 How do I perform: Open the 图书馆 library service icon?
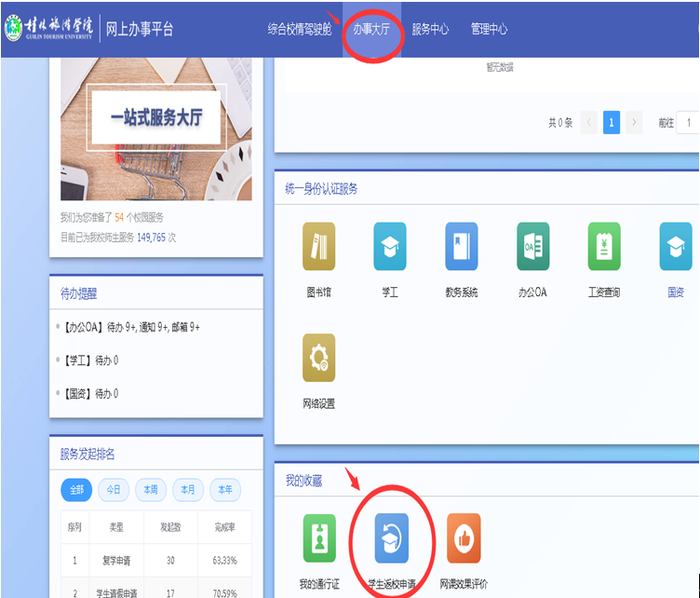318,246
